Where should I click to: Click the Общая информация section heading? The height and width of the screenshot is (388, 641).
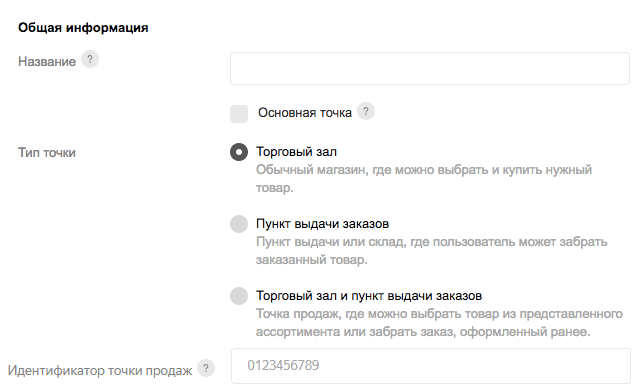(x=83, y=27)
